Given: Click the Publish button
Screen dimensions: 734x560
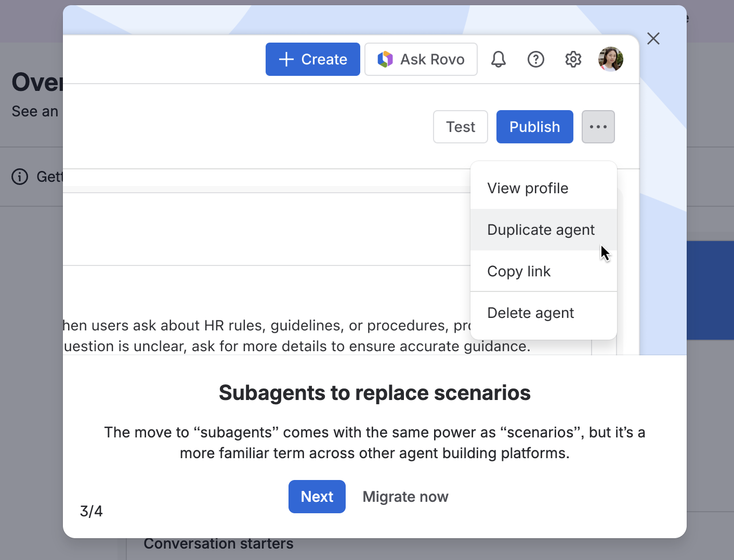Looking at the screenshot, I should click(x=535, y=127).
